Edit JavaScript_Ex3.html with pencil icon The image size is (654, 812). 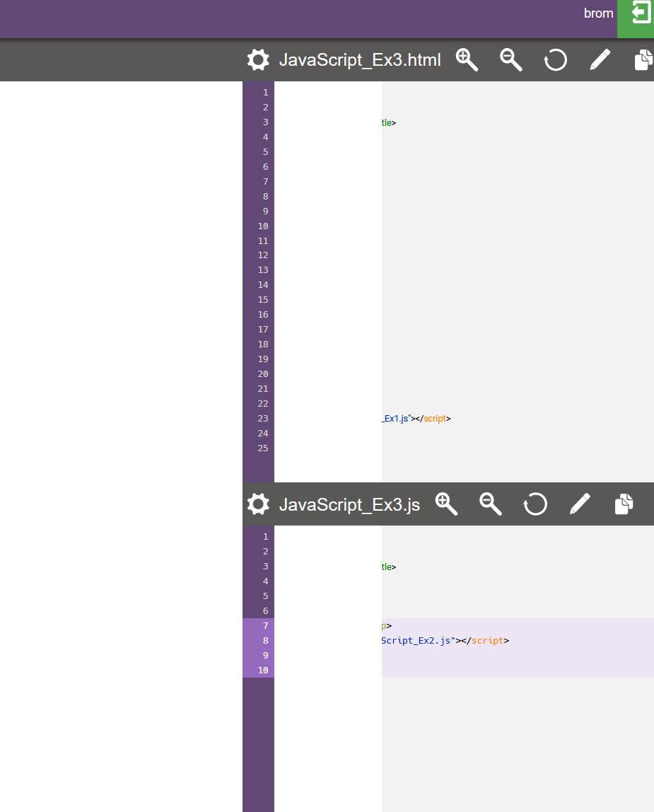coord(600,59)
